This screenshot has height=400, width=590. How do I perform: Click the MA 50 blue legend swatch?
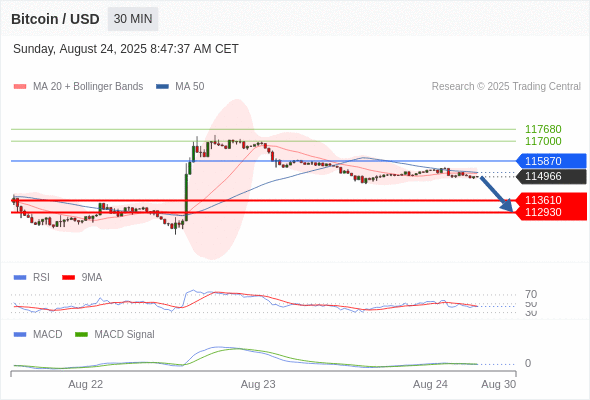click(x=162, y=87)
